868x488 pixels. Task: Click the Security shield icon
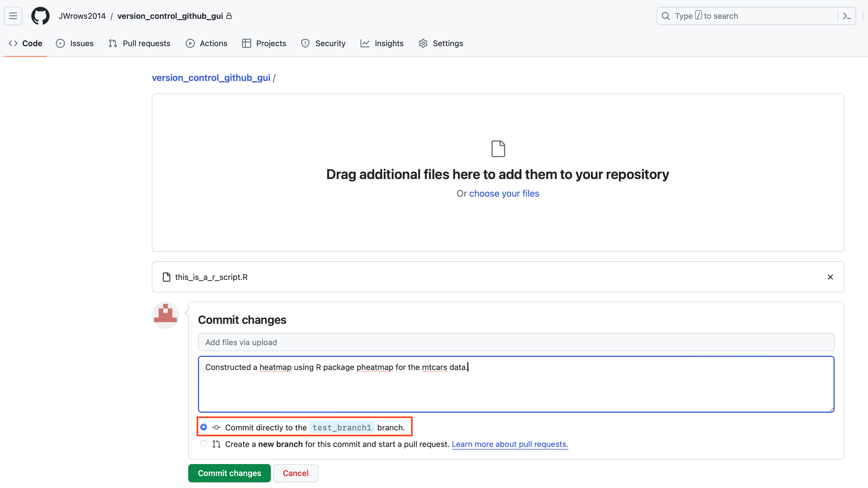(x=305, y=44)
